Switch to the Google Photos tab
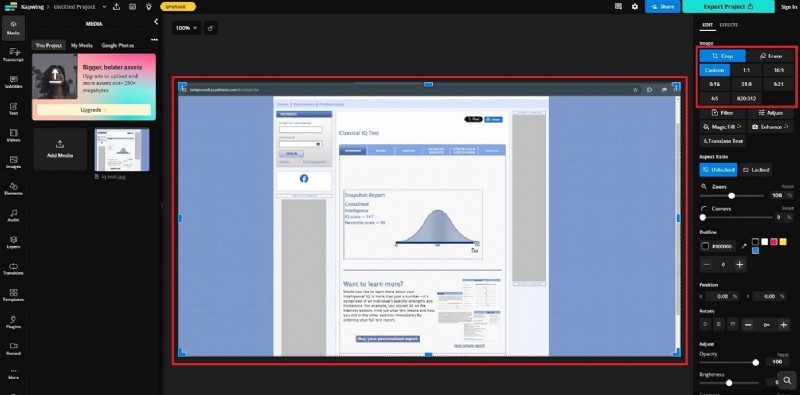 point(117,45)
